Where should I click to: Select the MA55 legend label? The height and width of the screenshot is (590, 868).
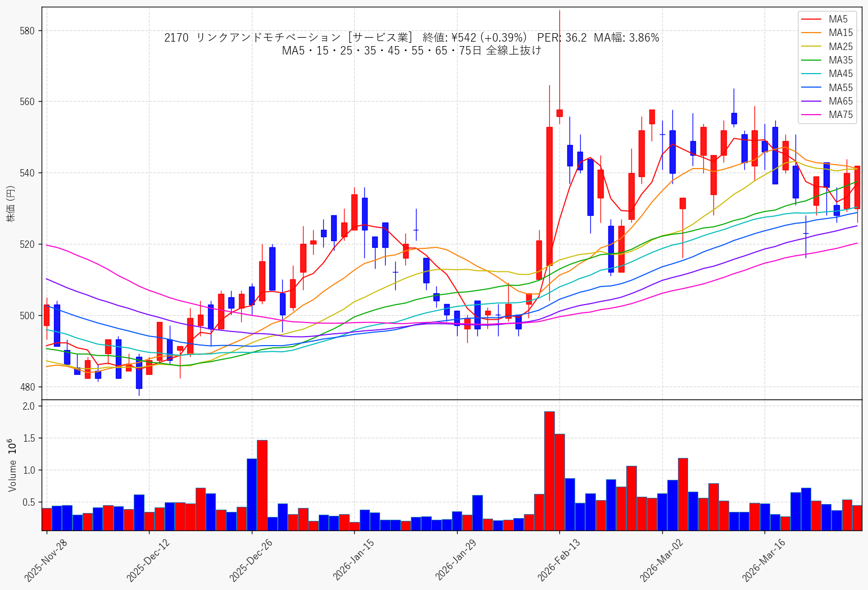click(841, 88)
